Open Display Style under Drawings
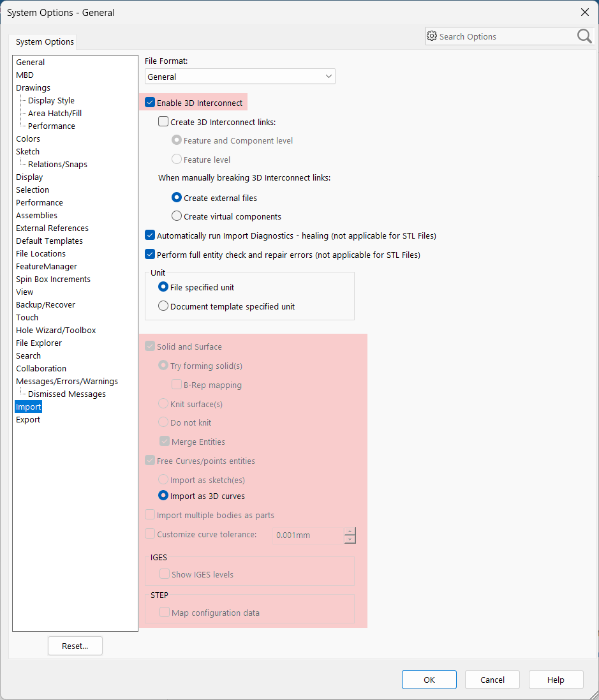Viewport: 599px width, 700px height. pos(51,100)
